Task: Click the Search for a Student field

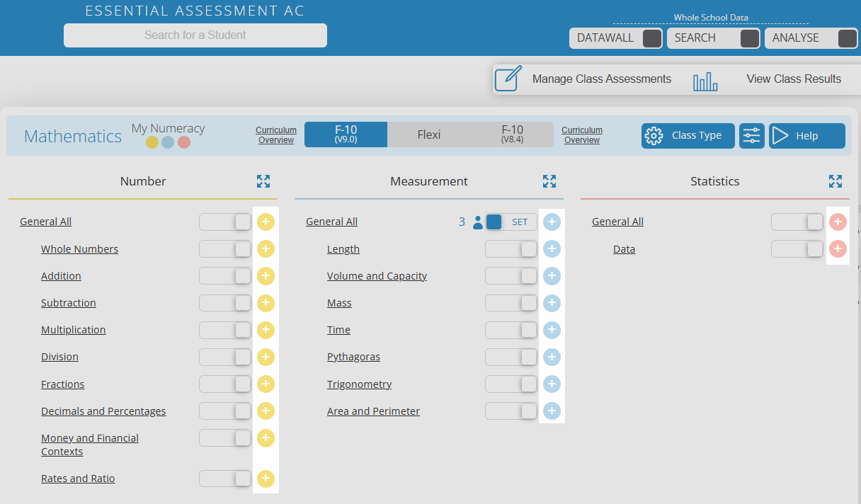Action: click(x=195, y=35)
